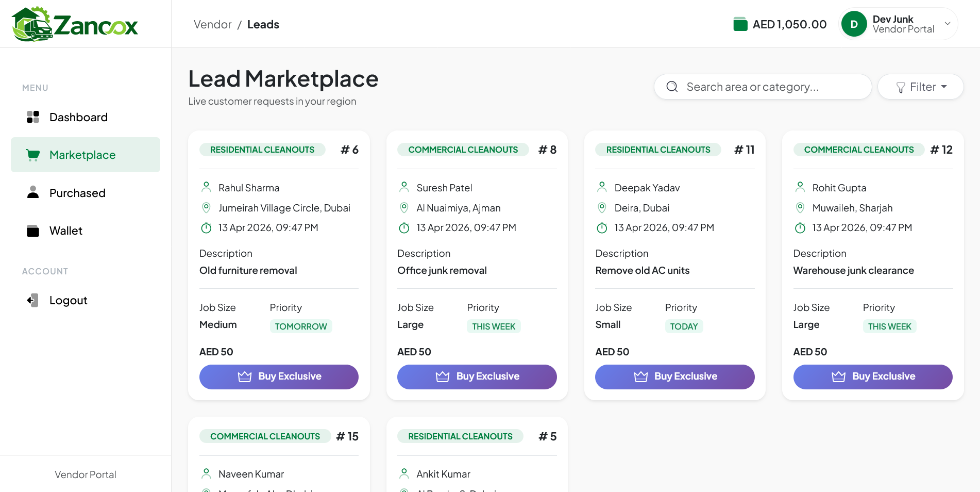Click the location pin beside Deira, Dubai
The height and width of the screenshot is (492, 980).
602,208
